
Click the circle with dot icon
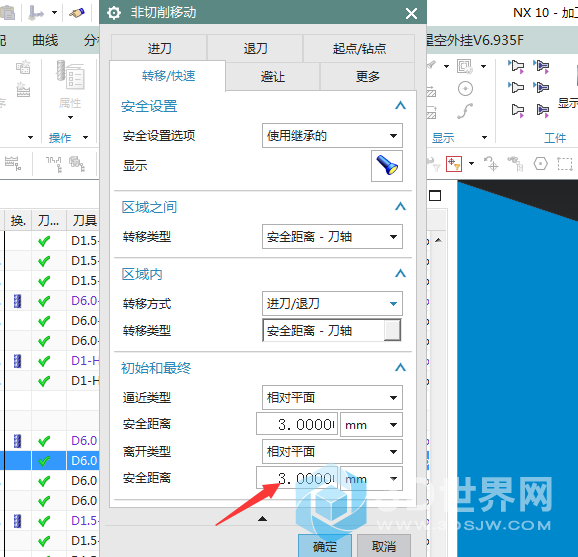465,88
